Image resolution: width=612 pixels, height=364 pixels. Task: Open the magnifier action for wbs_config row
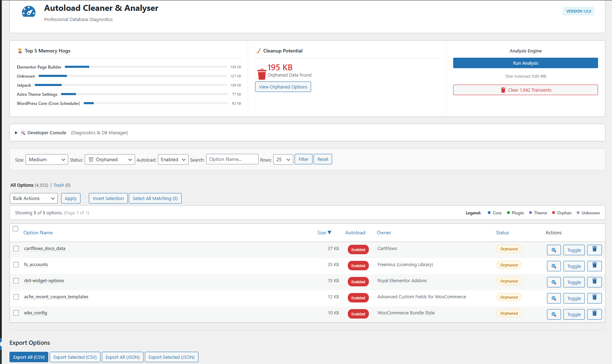(x=554, y=314)
